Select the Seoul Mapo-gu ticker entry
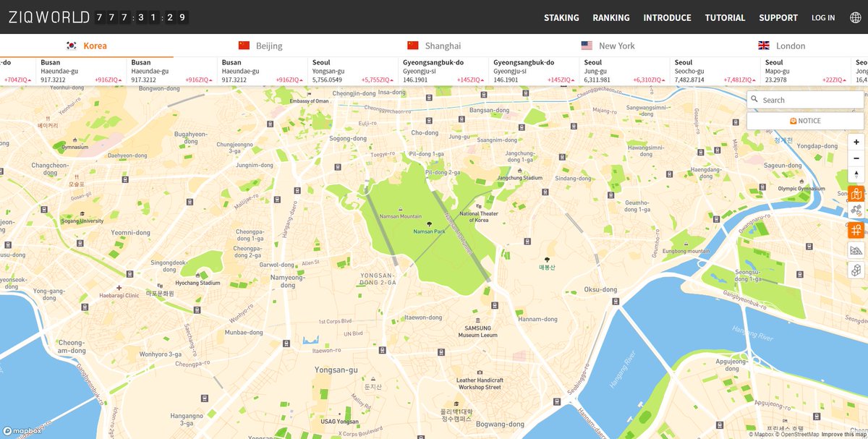Screen dimensions: 868x439 (x=805, y=72)
